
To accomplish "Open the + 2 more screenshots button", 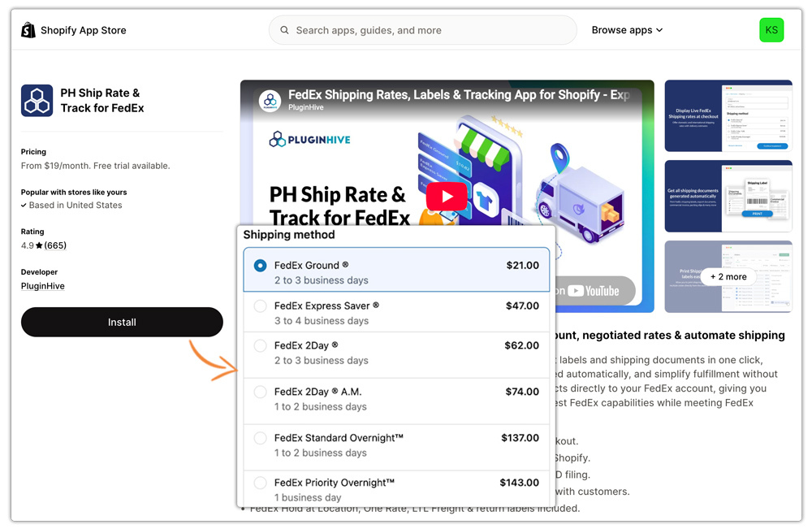I will click(728, 276).
